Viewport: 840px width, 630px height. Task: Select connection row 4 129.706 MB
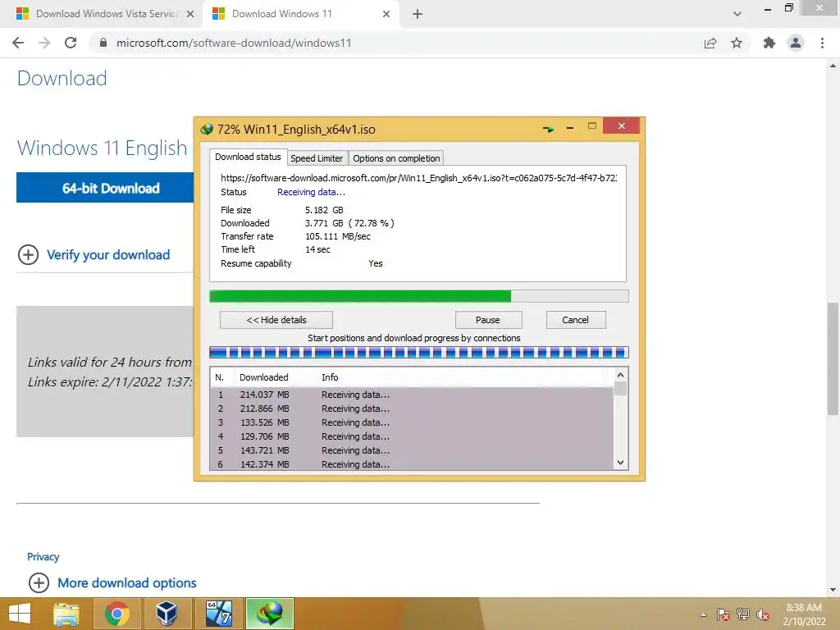coord(411,436)
